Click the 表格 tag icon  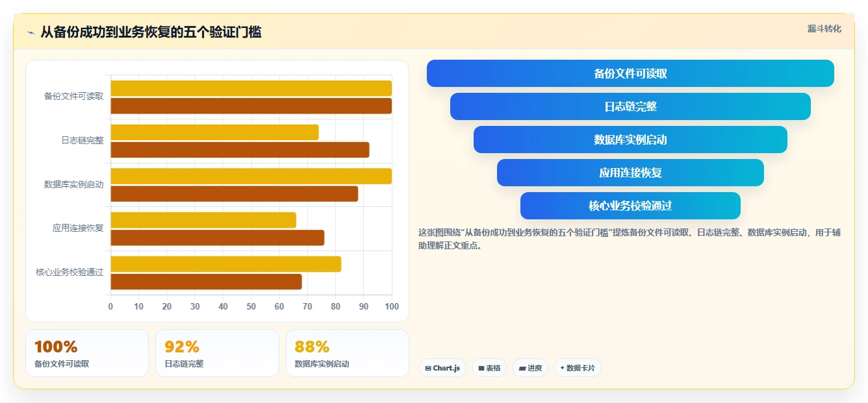coord(481,368)
